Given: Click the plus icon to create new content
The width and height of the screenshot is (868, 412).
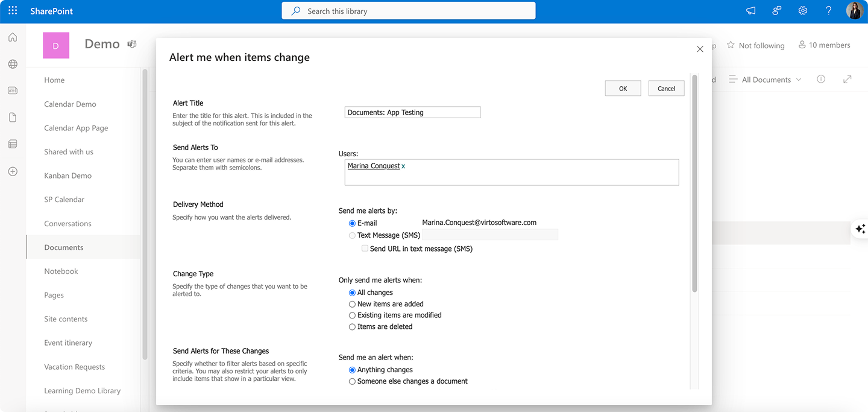Looking at the screenshot, I should 12,171.
